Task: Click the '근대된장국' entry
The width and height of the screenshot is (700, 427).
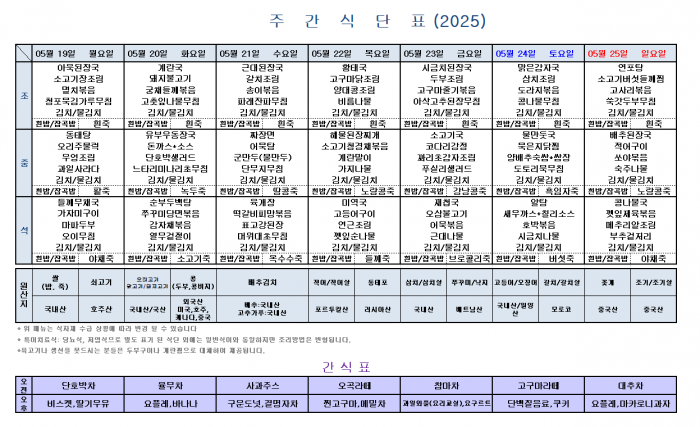Action: [x=262, y=68]
